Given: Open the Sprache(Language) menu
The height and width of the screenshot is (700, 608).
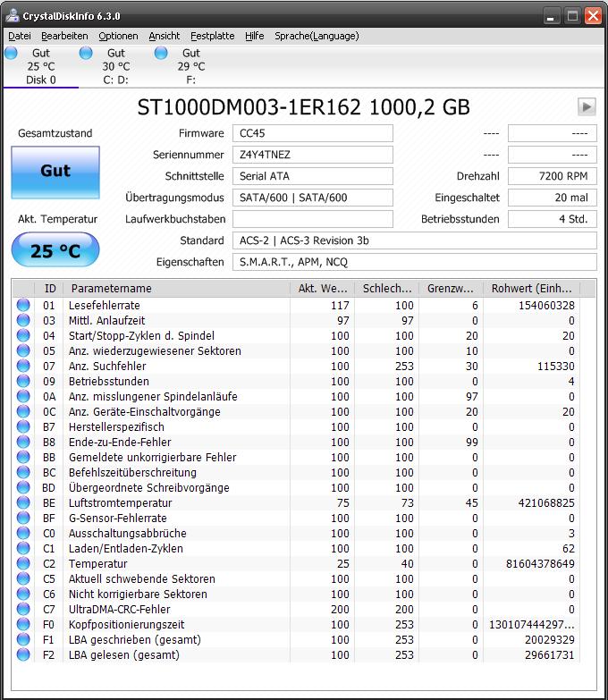Looking at the screenshot, I should pos(317,36).
